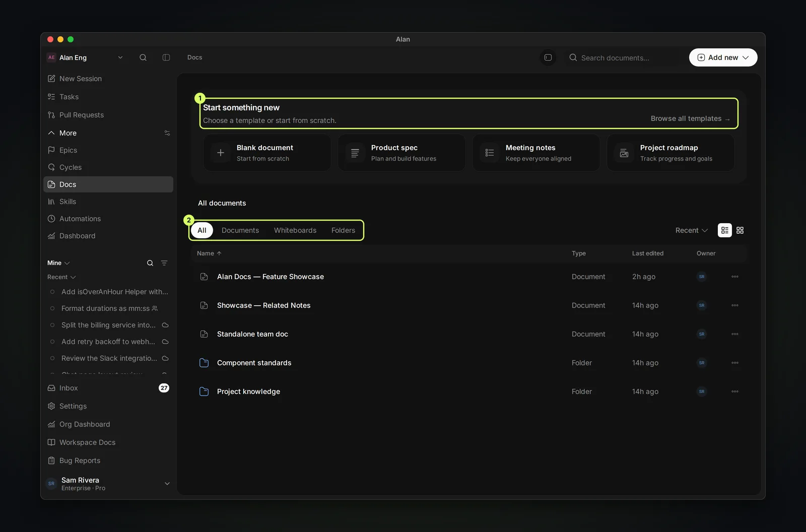The width and height of the screenshot is (806, 532).
Task: Click the sidebar search magnifier icon
Action: 143,57
